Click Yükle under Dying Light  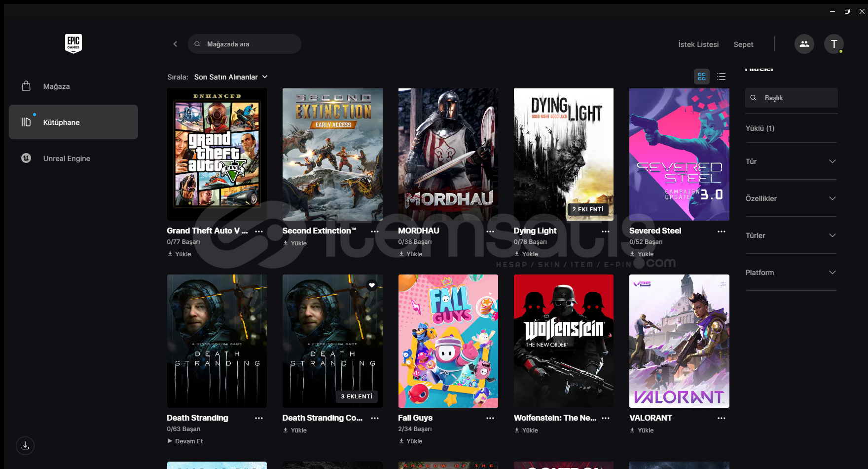[526, 254]
